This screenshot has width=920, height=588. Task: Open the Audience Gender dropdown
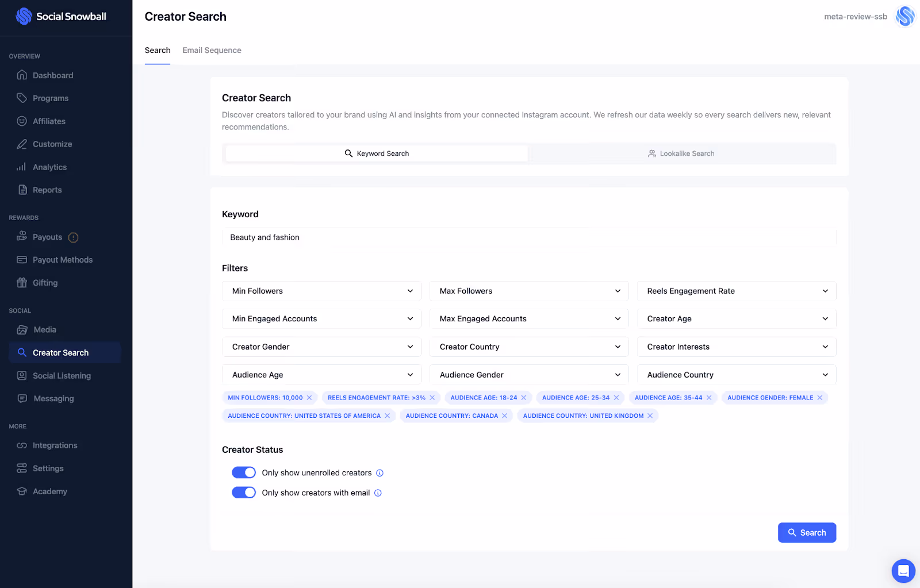pyautogui.click(x=529, y=375)
